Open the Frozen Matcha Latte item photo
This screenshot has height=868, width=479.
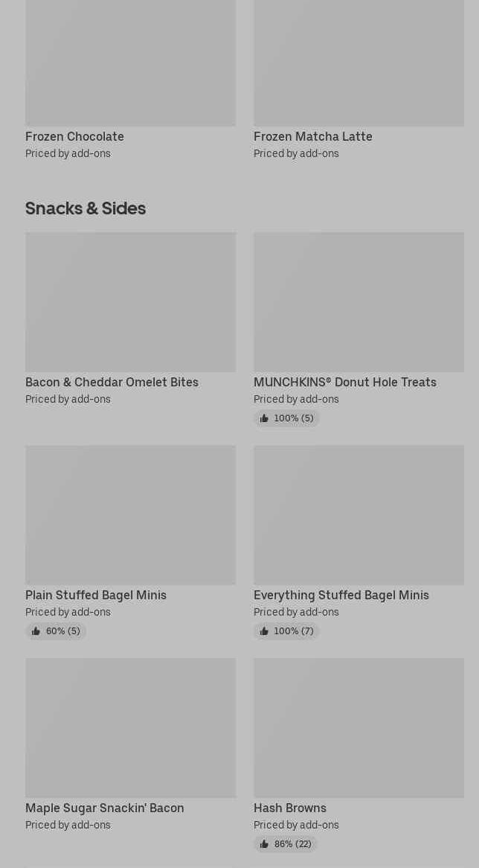coord(359,63)
